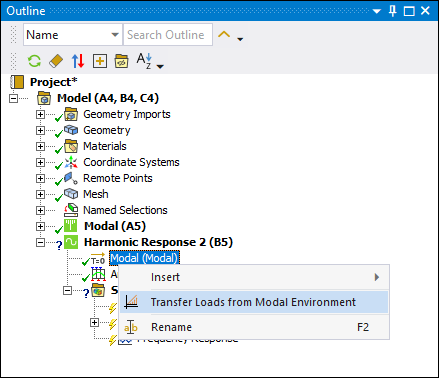Open the Insert submenu
The image size is (439, 378).
pyautogui.click(x=254, y=277)
